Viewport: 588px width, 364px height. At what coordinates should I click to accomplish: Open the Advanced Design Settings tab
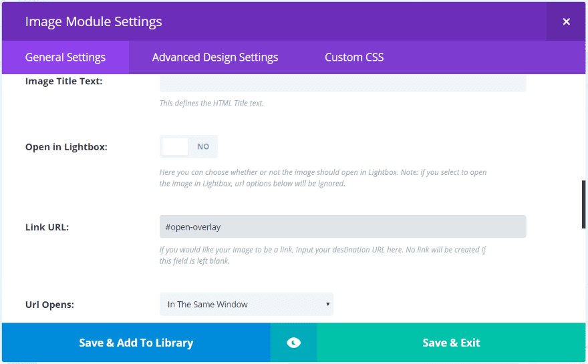pos(215,57)
